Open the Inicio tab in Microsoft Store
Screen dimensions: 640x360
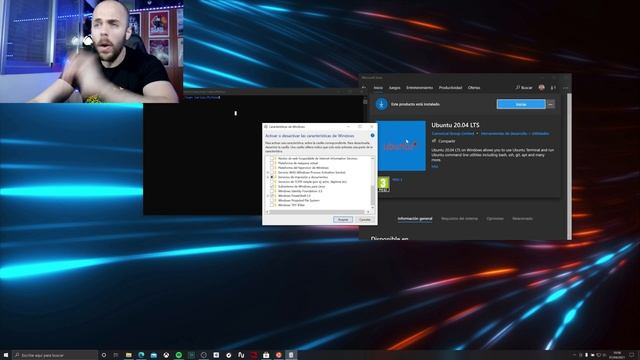pyautogui.click(x=378, y=88)
